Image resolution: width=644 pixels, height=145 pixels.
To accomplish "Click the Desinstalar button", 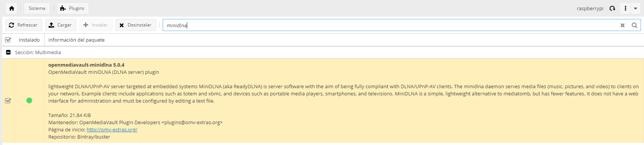I will (136, 25).
